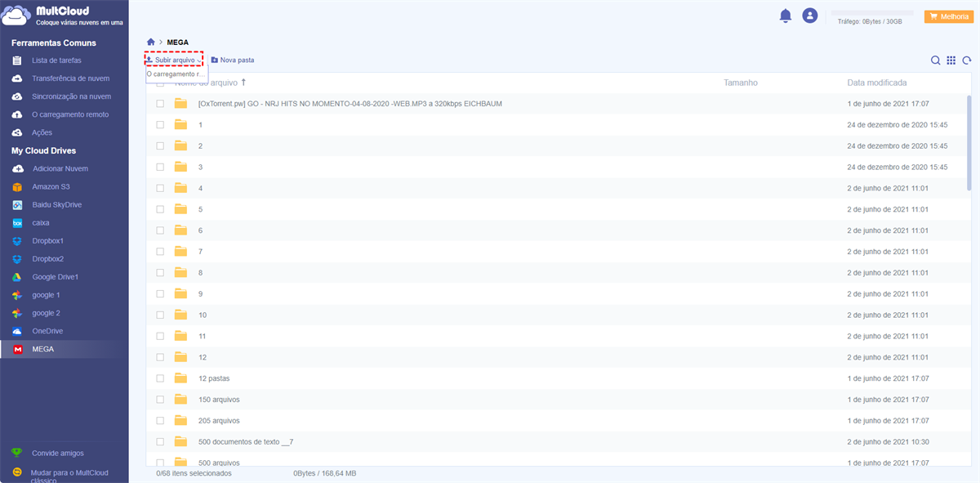
Task: Select Dropbox1 drive icon
Action: 17,241
